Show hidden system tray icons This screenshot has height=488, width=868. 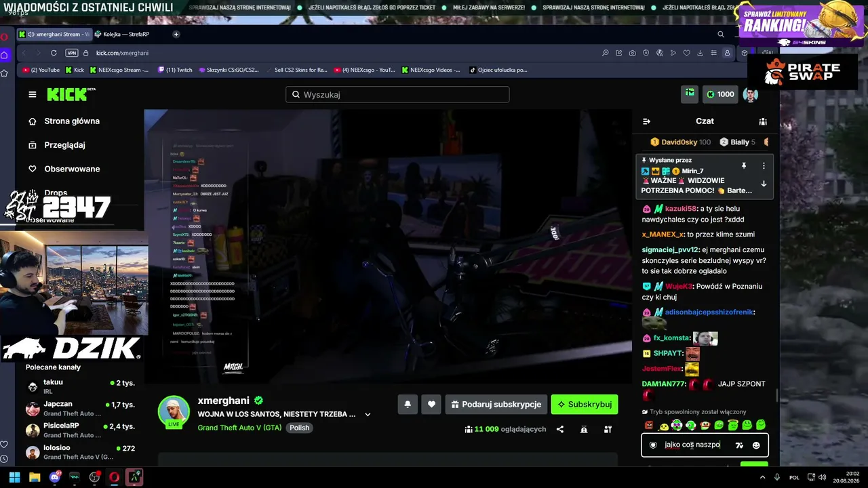pos(763,477)
